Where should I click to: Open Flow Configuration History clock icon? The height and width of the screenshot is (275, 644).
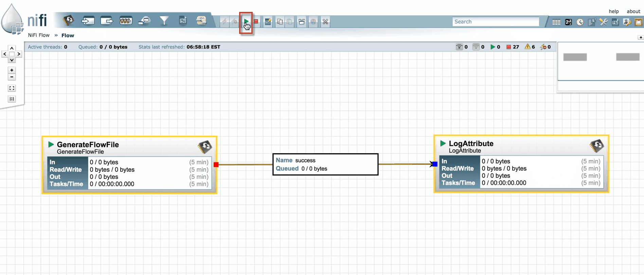point(580,22)
